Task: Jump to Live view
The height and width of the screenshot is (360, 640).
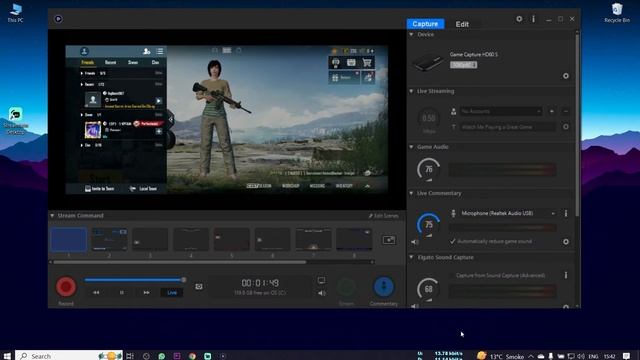Action: (x=172, y=292)
